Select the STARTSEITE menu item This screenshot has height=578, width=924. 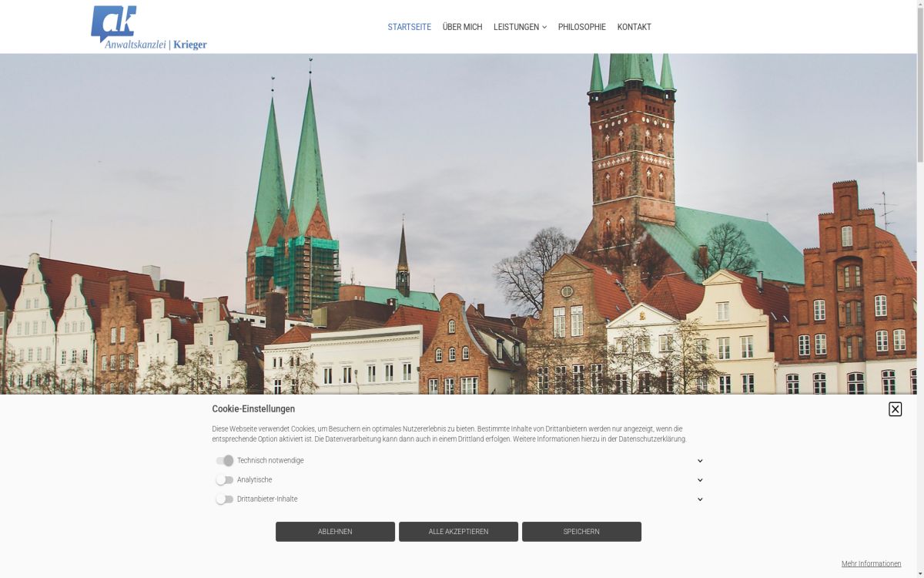[x=409, y=26]
